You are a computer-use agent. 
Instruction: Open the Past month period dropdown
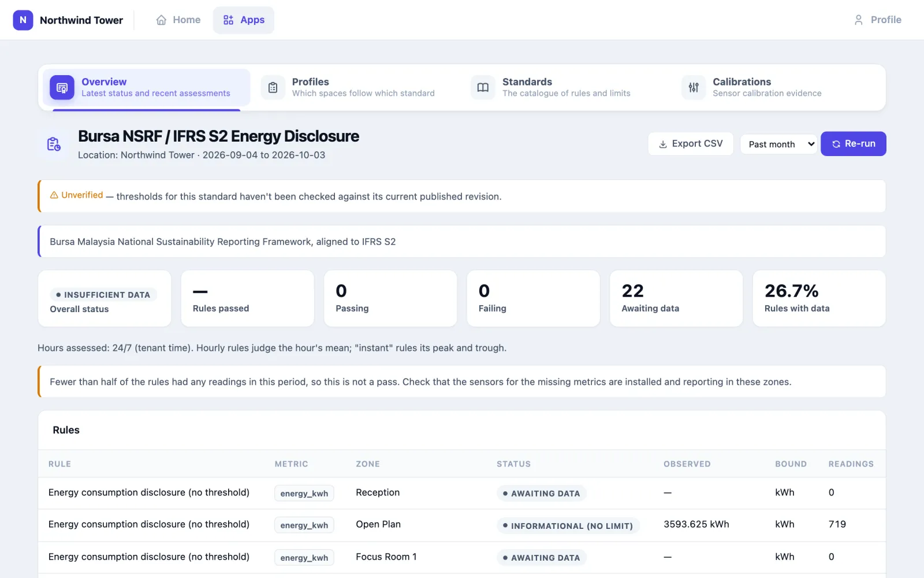point(780,144)
